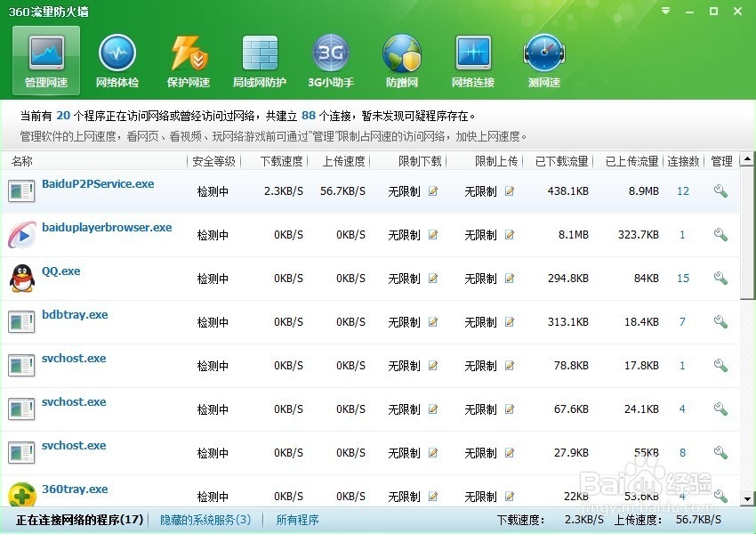Click manage wrench for baiduplayerbrowser.exe
Screen dimensions: 756x534
[720, 235]
